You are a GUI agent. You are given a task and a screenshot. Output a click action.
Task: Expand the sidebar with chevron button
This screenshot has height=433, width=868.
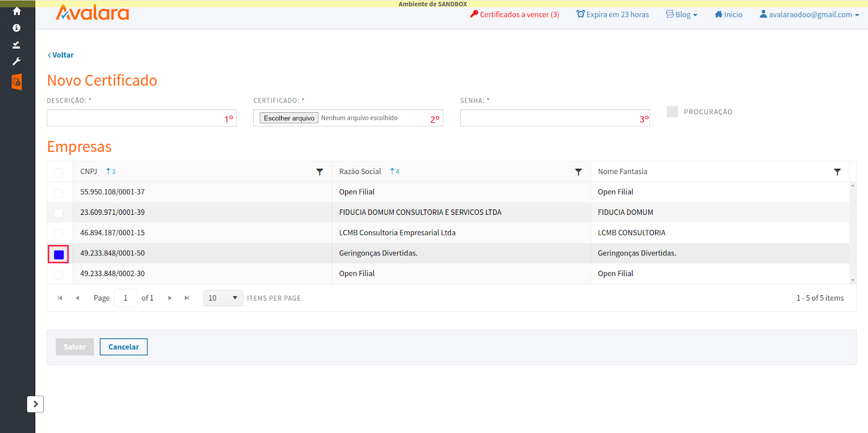click(x=35, y=404)
